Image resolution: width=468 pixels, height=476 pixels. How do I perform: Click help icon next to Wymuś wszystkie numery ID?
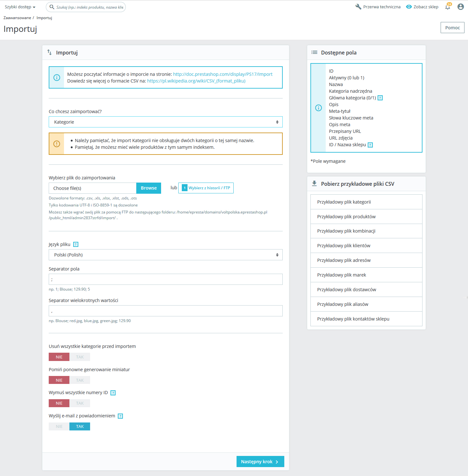(113, 393)
